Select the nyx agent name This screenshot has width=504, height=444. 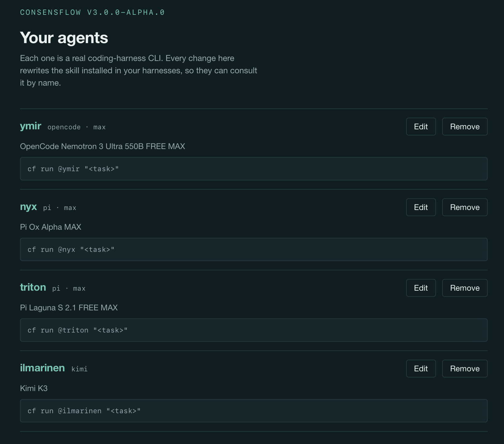coord(28,207)
